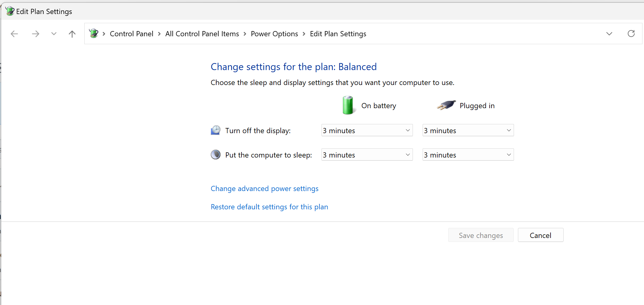Screen dimensions: 644x305
Task: Click the up one level arrow
Action: tap(72, 34)
